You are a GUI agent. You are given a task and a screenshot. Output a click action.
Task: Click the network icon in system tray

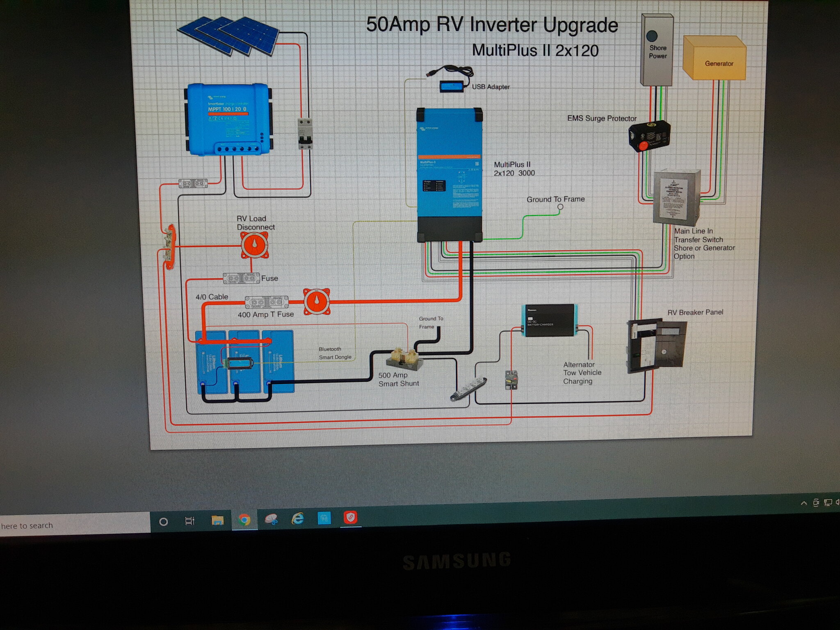click(828, 502)
